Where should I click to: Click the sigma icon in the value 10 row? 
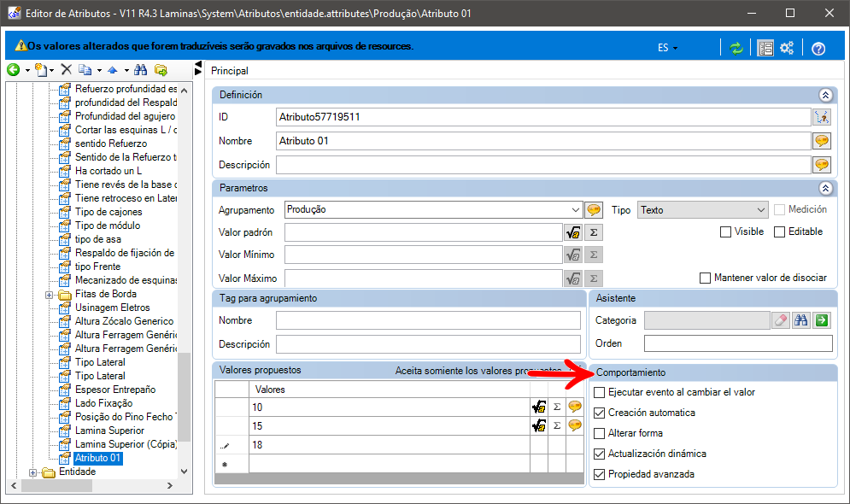pos(557,407)
